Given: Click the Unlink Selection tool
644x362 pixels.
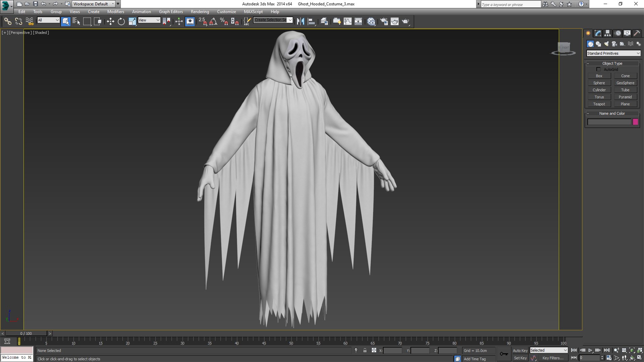Looking at the screenshot, I should pos(18,21).
